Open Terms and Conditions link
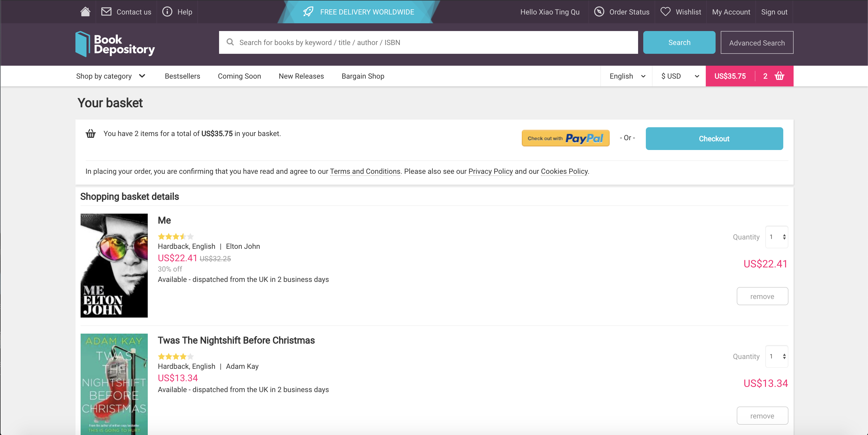This screenshot has height=435, width=868. point(365,171)
